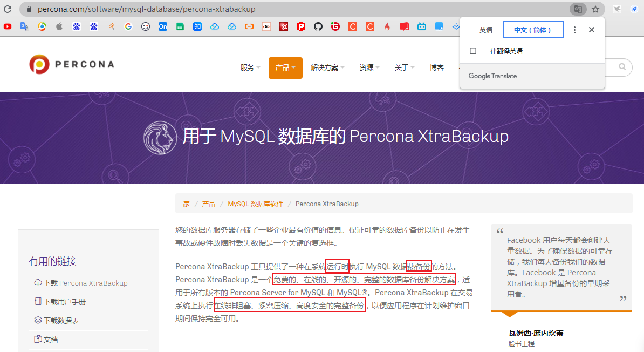Open the red '@' bookmark
Screen dimensions: 644x352
point(283,27)
